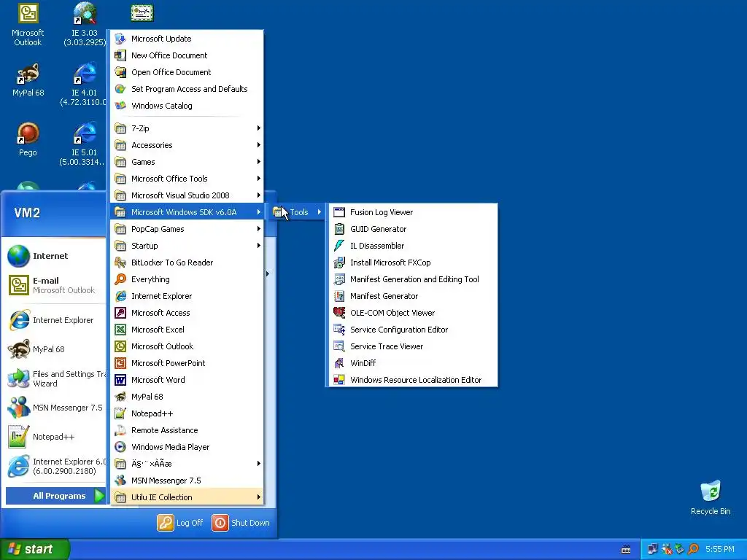
Task: Launch Service Configuration Editor icon
Action: (338, 330)
